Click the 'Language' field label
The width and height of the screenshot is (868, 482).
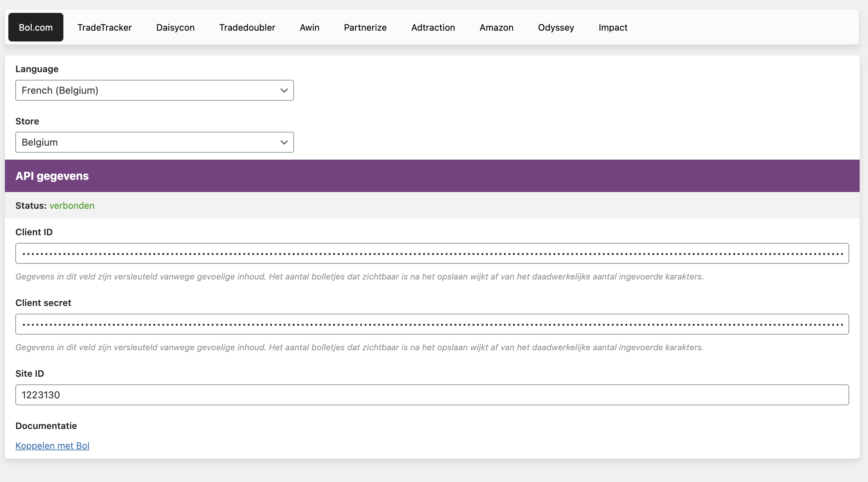click(x=37, y=69)
